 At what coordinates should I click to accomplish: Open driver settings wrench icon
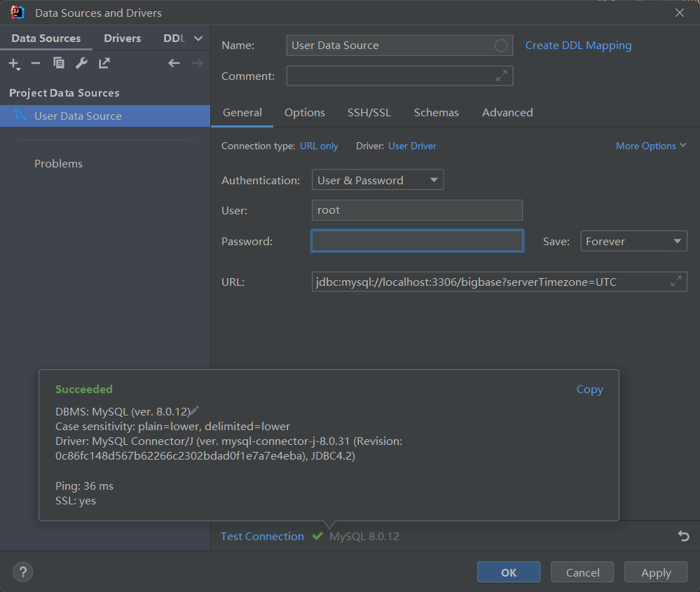pyautogui.click(x=81, y=63)
